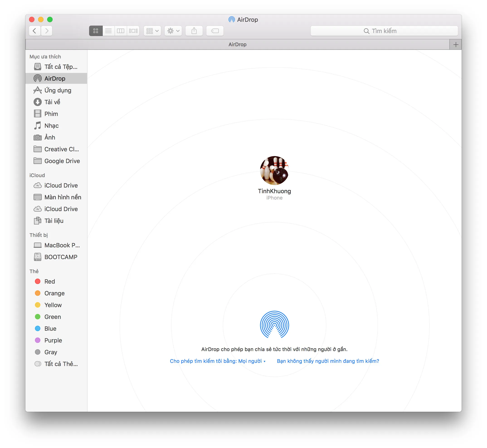Add a new tab with plus button
487x448 pixels.
pos(455,45)
